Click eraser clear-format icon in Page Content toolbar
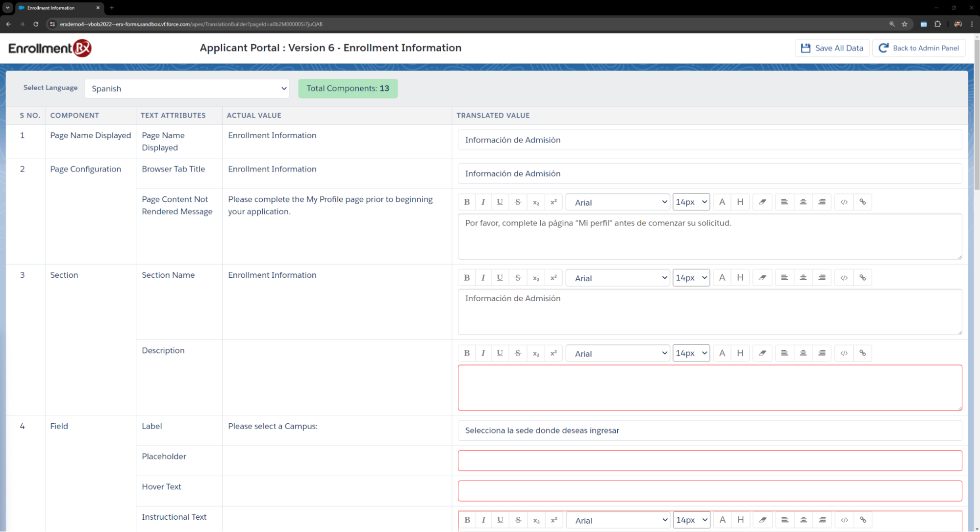The height and width of the screenshot is (532, 980). pyautogui.click(x=762, y=202)
